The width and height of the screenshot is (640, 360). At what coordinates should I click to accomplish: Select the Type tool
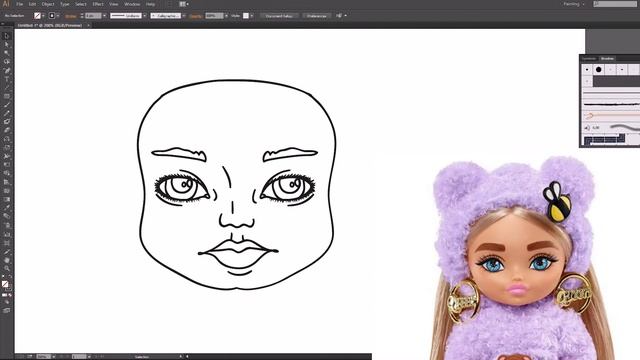pyautogui.click(x=7, y=79)
